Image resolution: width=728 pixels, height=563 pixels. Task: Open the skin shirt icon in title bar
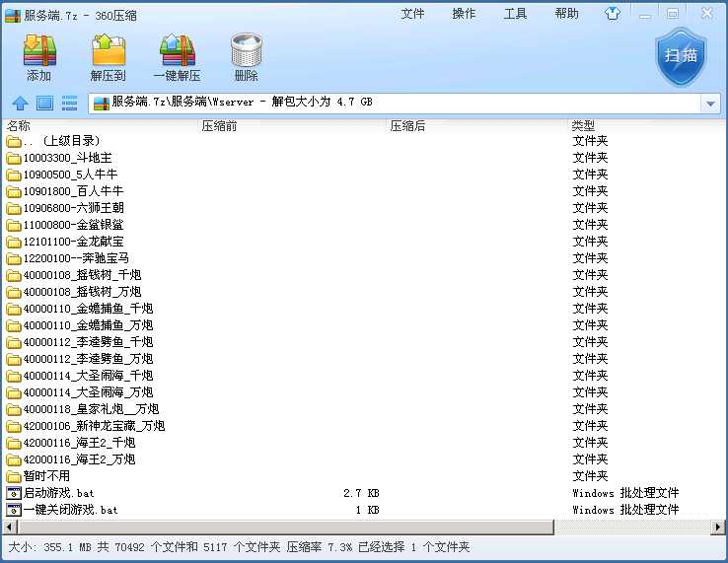(x=613, y=14)
